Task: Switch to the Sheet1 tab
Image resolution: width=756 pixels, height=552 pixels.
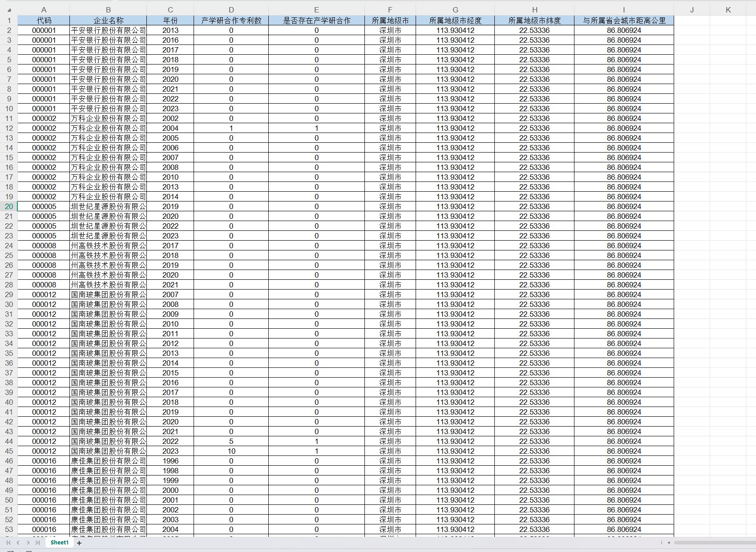Action: pos(60,543)
